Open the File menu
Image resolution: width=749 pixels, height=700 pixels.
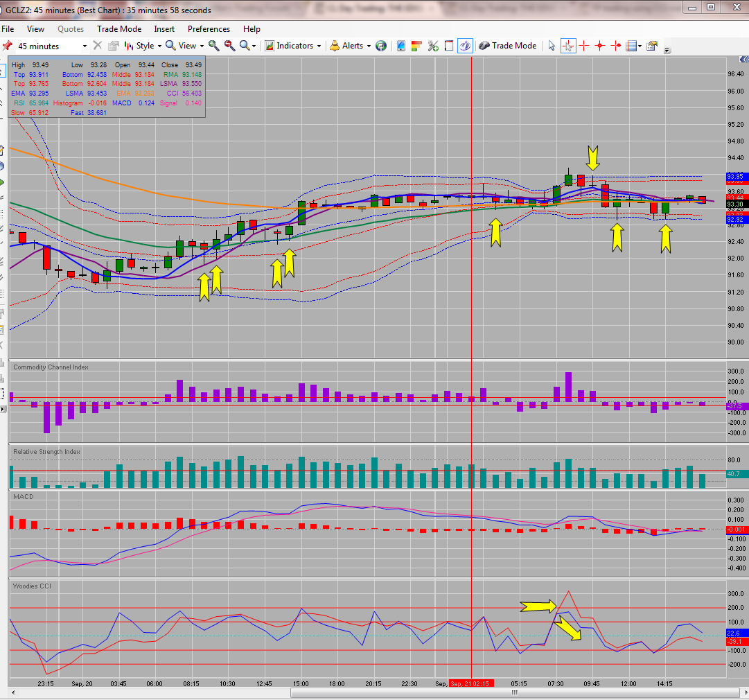[8, 29]
